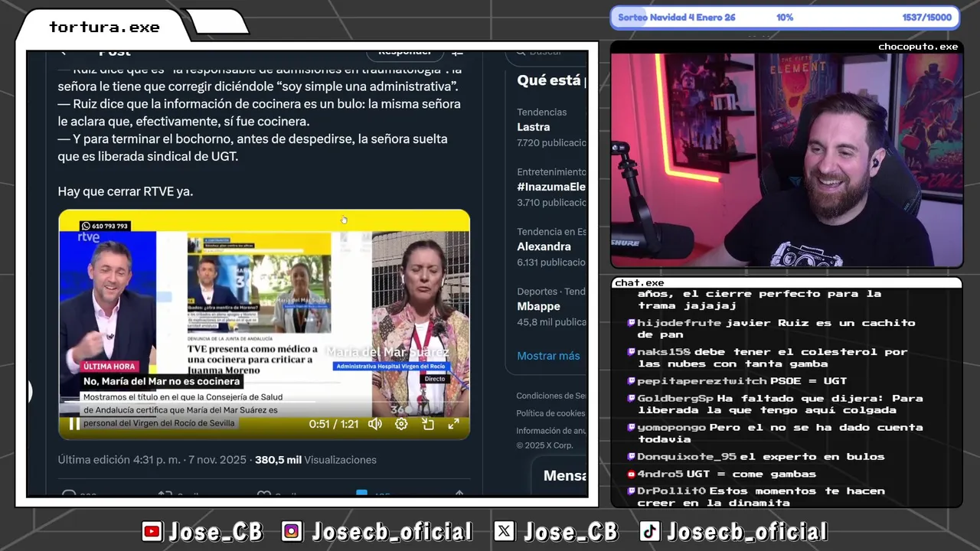Open Política de cookies footer link
980x551 pixels.
[550, 413]
